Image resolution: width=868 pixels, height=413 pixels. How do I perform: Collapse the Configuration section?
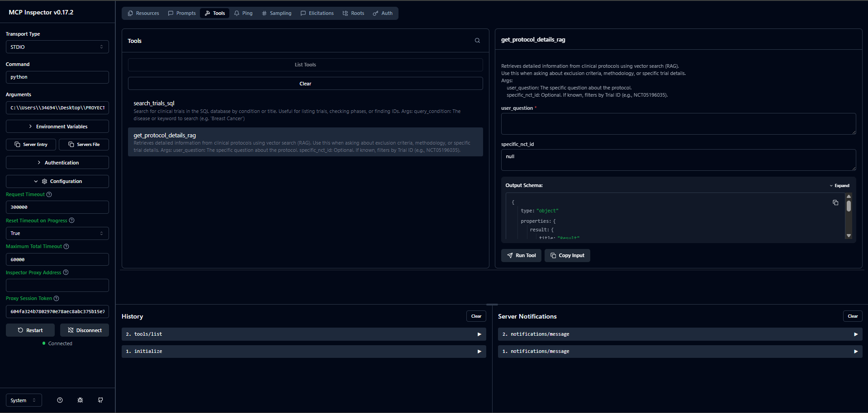click(57, 181)
